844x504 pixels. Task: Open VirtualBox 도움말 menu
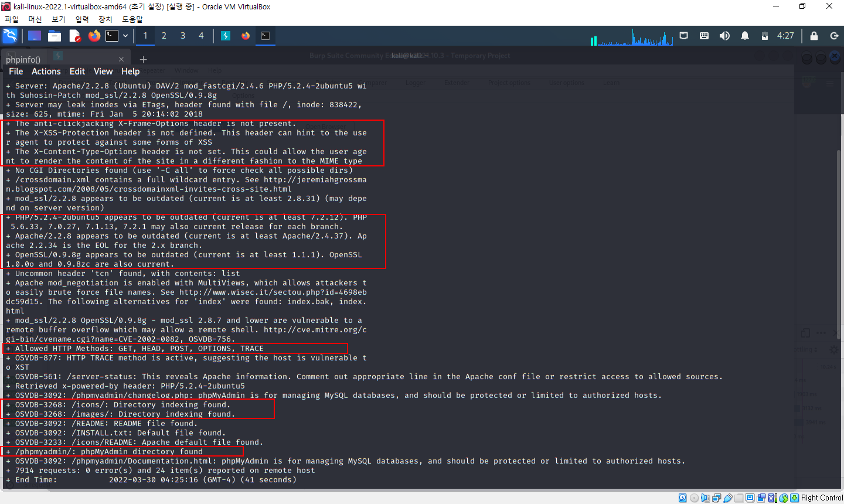click(x=132, y=19)
